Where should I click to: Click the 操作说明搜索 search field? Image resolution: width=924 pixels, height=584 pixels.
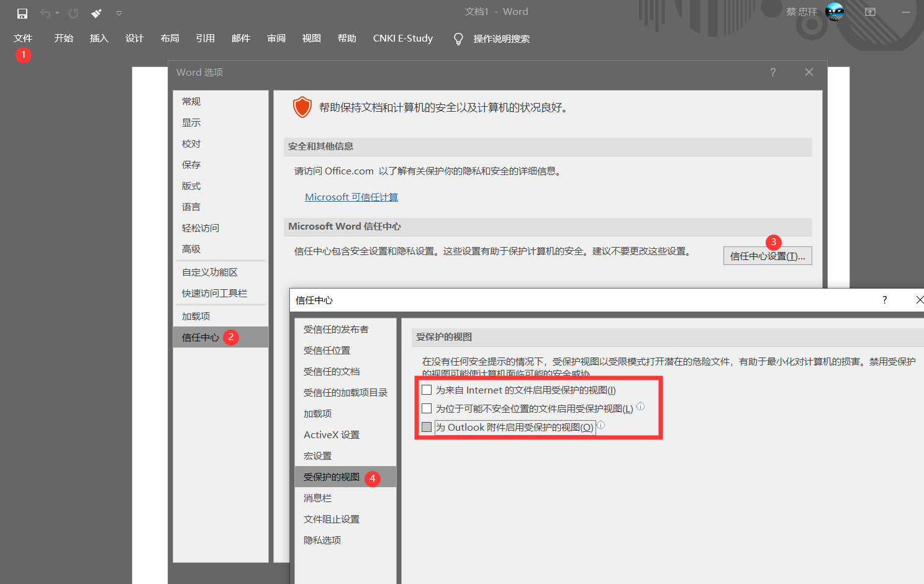coord(502,38)
